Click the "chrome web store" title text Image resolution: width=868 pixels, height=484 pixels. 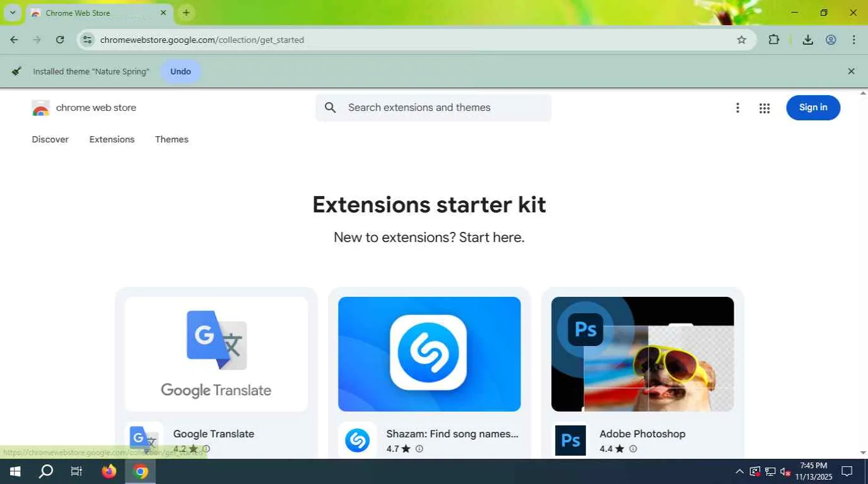(x=96, y=108)
